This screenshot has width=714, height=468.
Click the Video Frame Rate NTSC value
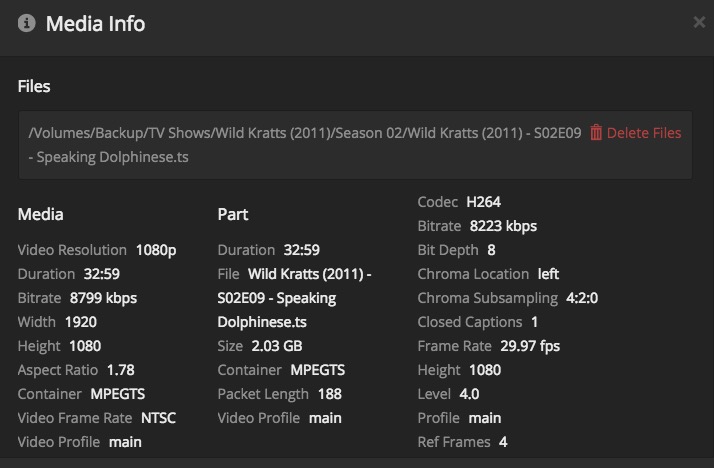coord(157,418)
